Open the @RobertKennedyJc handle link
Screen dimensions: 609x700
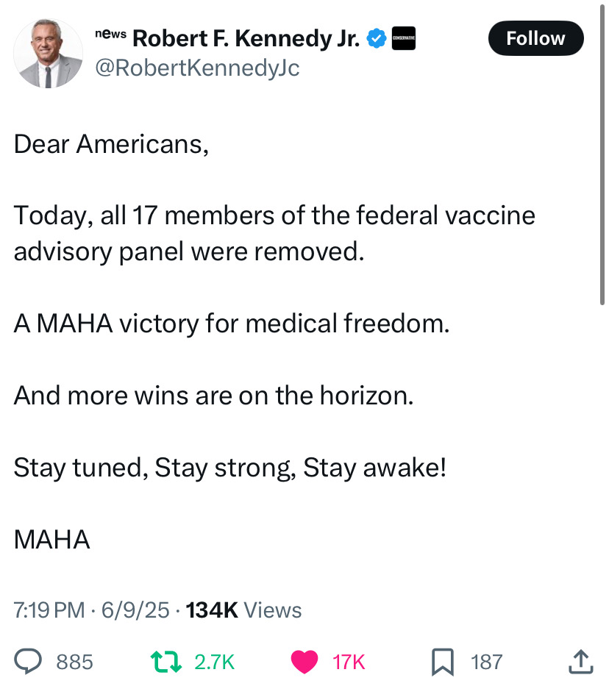coord(197,68)
